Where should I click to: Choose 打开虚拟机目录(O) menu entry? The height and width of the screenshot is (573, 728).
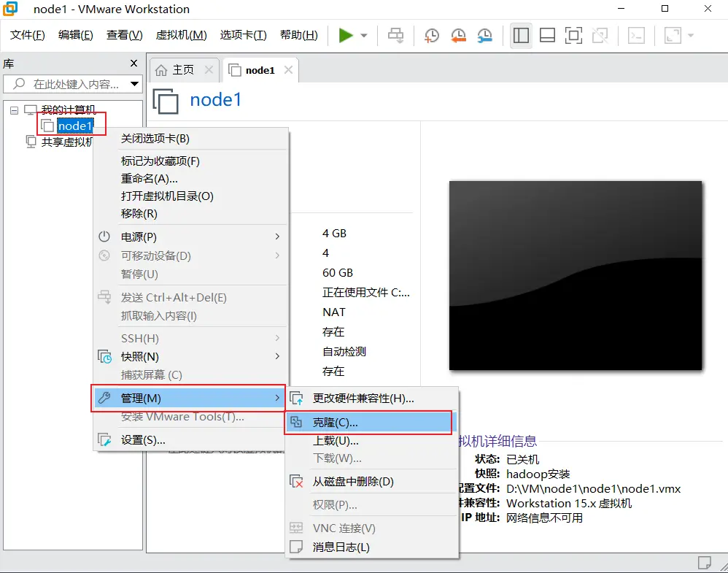coord(191,196)
